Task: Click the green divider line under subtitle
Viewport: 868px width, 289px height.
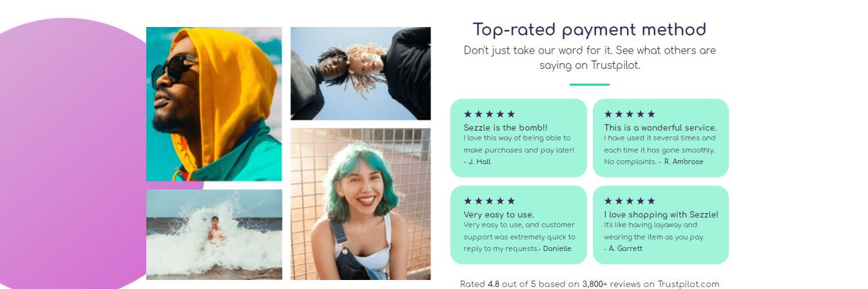Action: tap(590, 84)
